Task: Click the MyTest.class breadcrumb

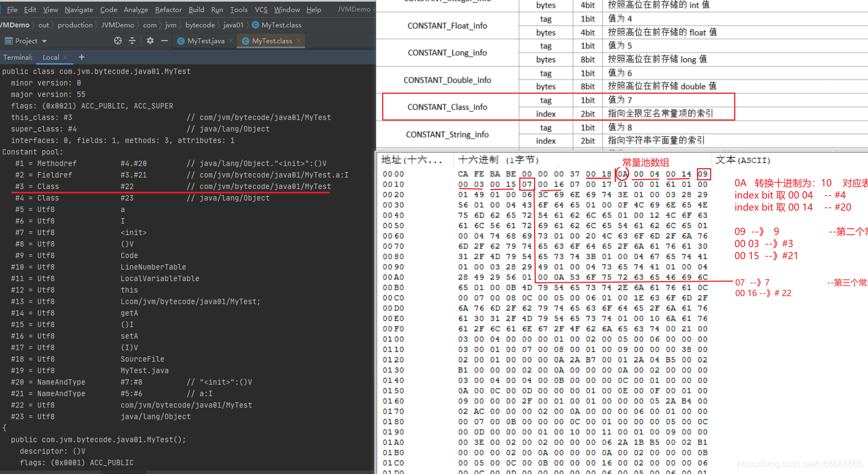Action: 277,25
